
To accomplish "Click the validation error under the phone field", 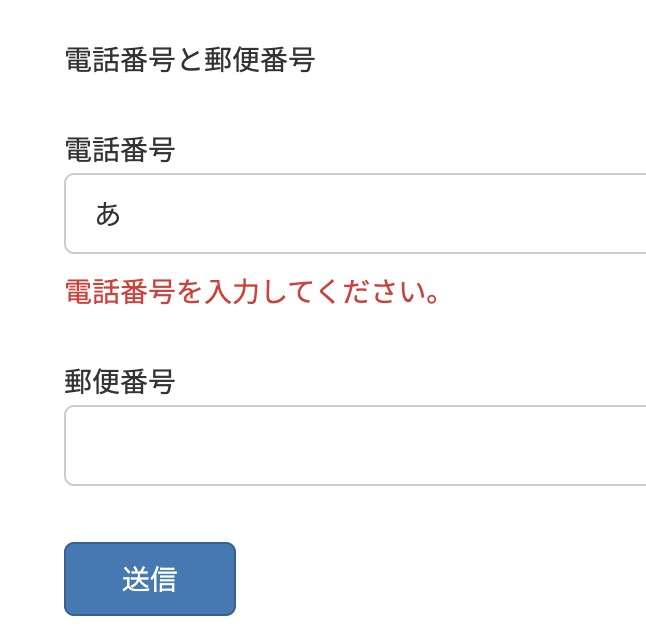I will 253,293.
